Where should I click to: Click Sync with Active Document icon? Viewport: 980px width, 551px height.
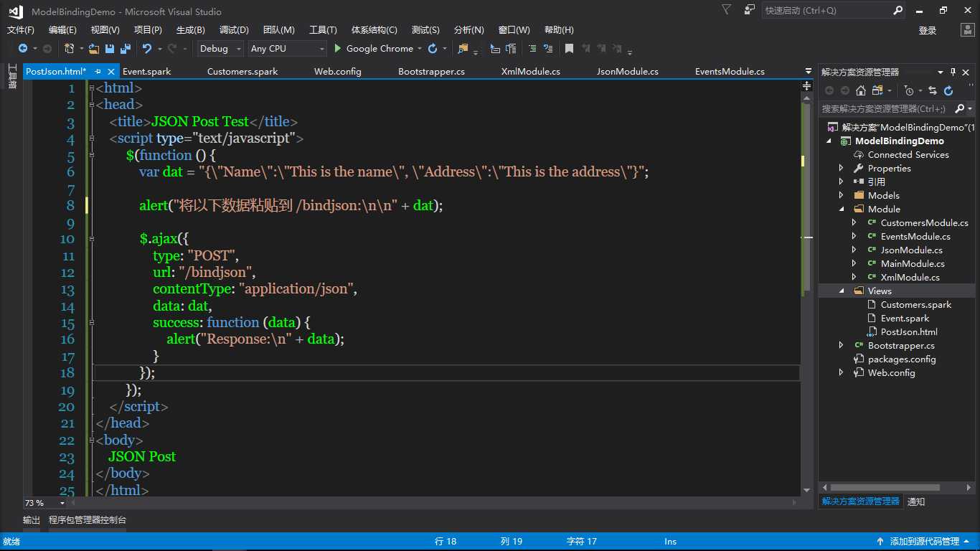(933, 90)
